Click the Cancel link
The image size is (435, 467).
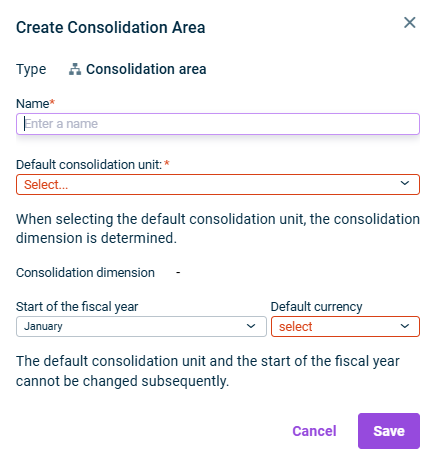point(314,431)
